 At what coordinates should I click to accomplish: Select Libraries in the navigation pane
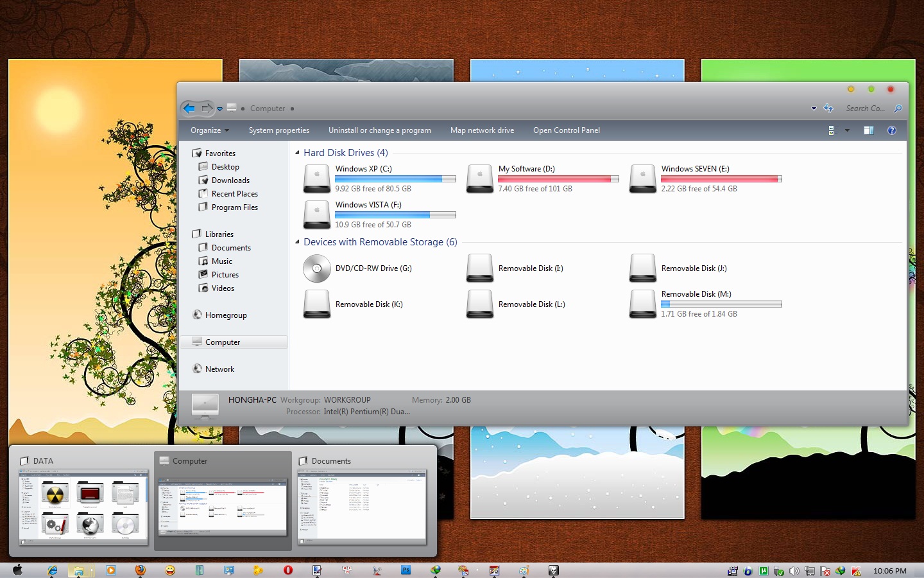pyautogui.click(x=219, y=234)
